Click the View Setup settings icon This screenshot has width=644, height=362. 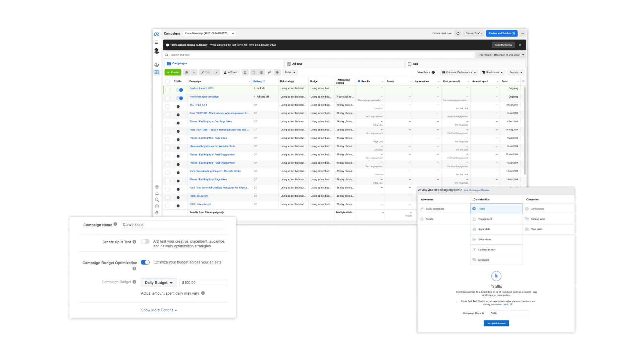point(434,72)
